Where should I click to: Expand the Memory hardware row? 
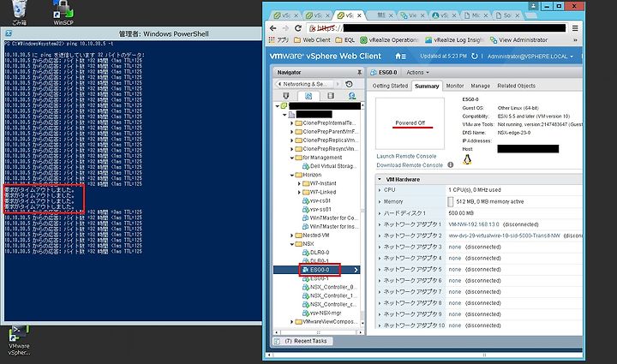pos(380,201)
